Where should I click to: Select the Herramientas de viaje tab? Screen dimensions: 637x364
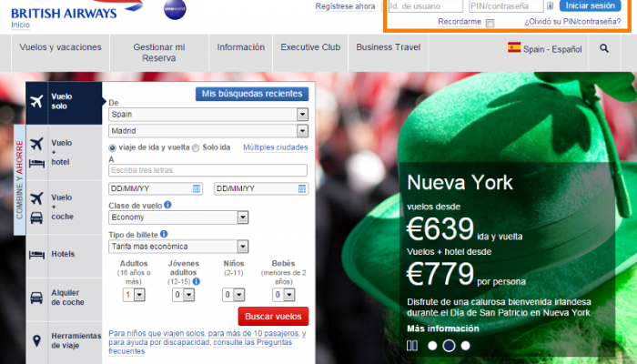(x=64, y=341)
